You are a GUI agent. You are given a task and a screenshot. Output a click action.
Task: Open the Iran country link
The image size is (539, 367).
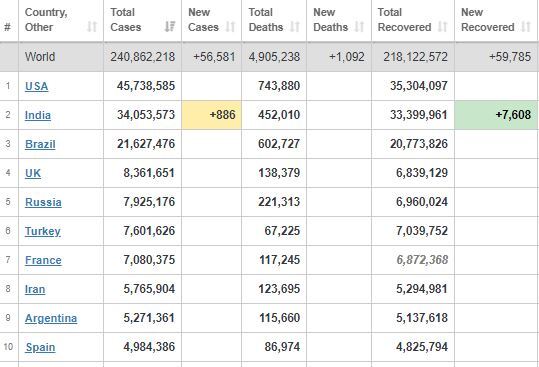click(35, 289)
